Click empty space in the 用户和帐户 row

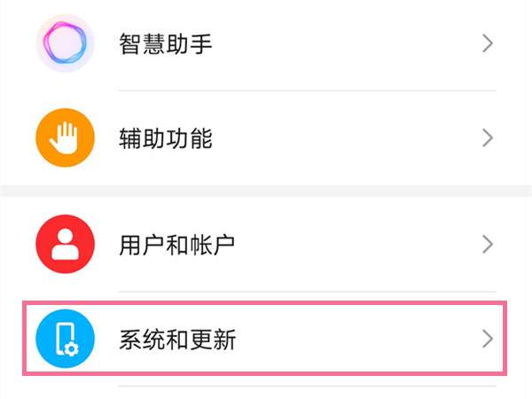[355, 245]
